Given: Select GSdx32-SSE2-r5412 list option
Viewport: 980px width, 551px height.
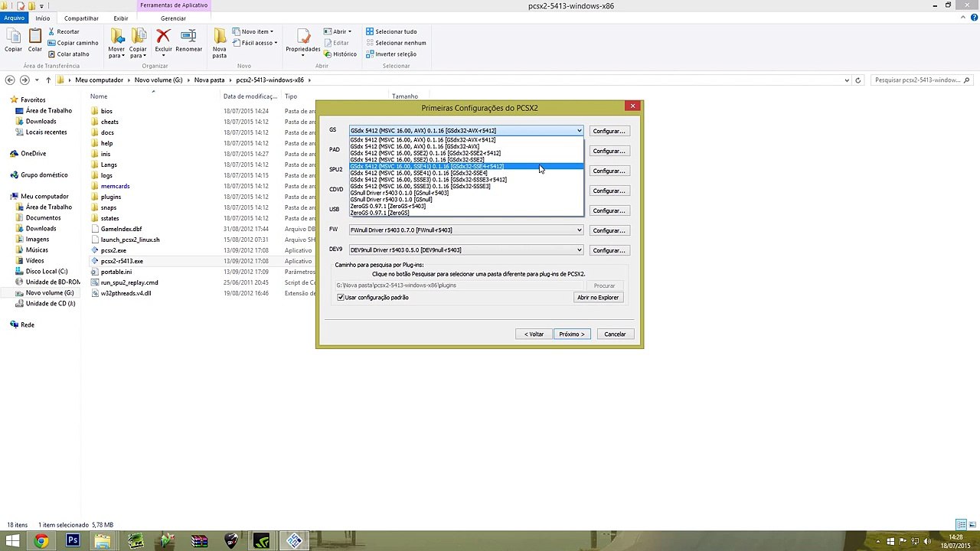Looking at the screenshot, I should pyautogui.click(x=465, y=153).
